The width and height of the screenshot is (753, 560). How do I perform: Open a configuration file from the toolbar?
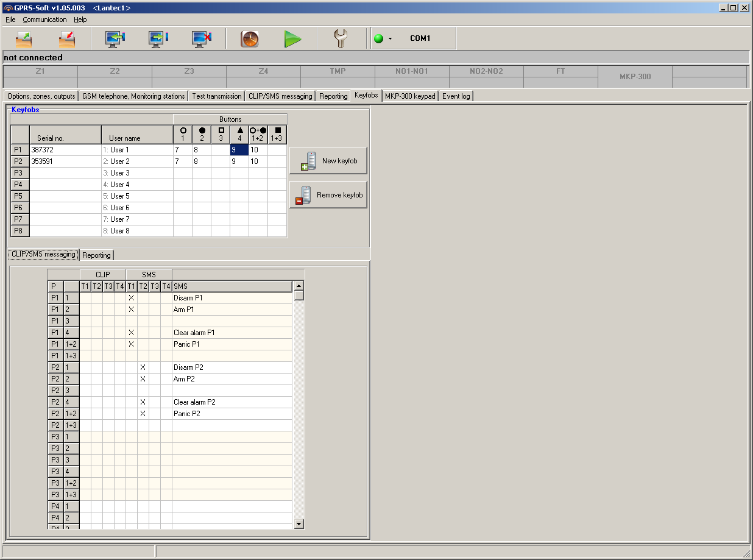coord(24,38)
